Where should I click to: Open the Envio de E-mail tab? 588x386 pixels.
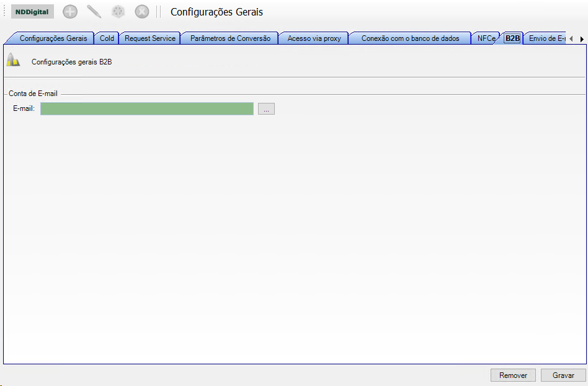(546, 38)
